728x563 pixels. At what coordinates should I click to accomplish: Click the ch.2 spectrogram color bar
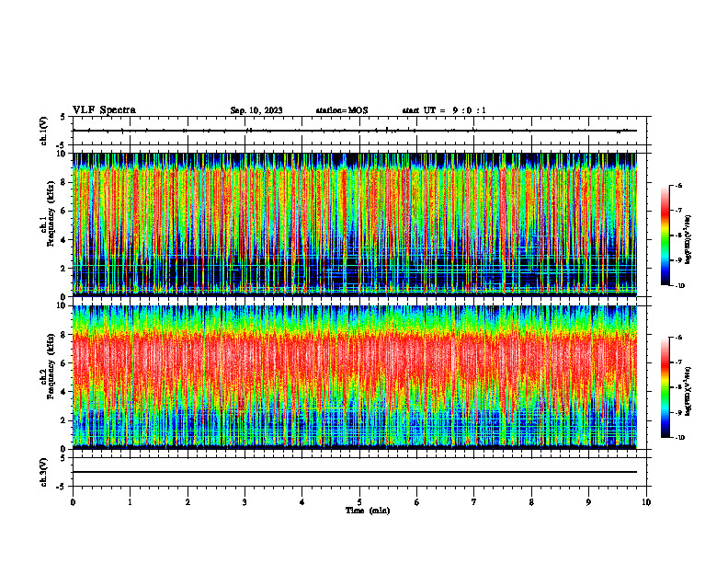(665, 387)
